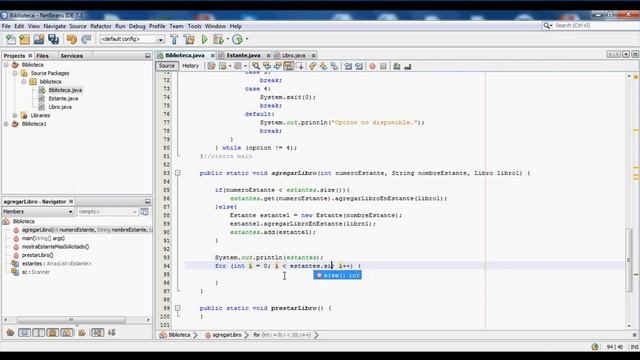Open the Tools menu

pyautogui.click(x=194, y=26)
